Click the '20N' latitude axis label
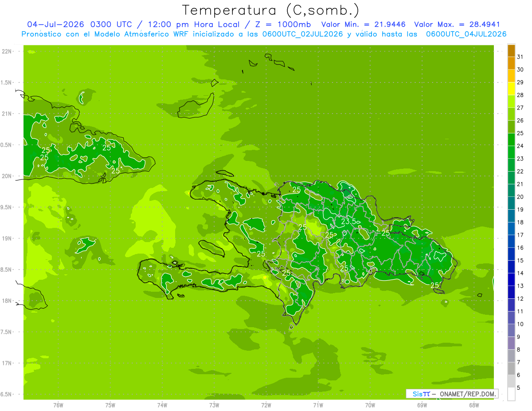532x411 pixels. (7, 176)
